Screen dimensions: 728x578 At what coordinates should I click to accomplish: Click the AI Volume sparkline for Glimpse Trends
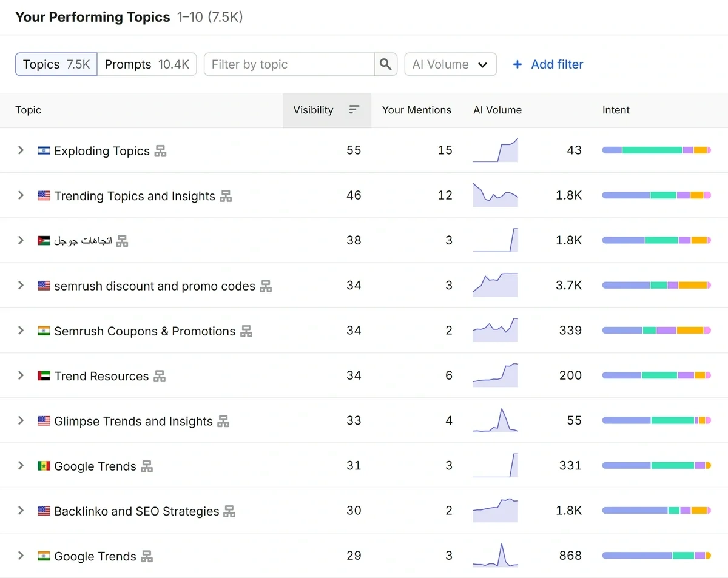coord(496,420)
